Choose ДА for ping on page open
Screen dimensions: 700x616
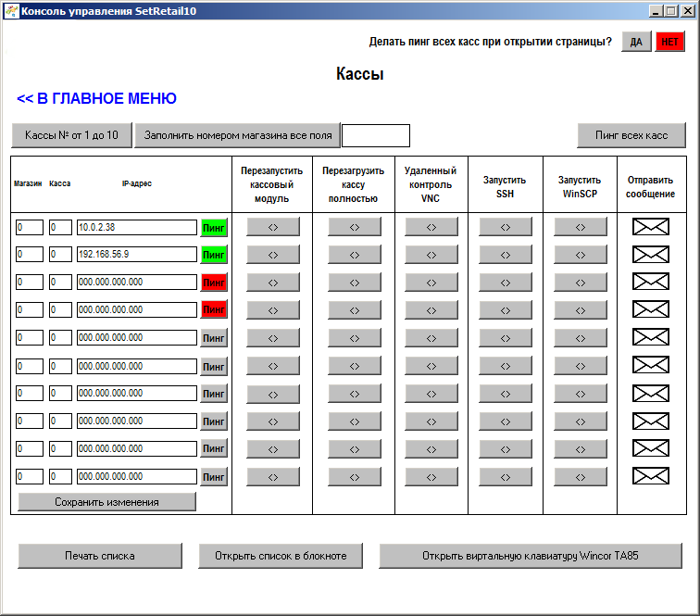pos(636,42)
